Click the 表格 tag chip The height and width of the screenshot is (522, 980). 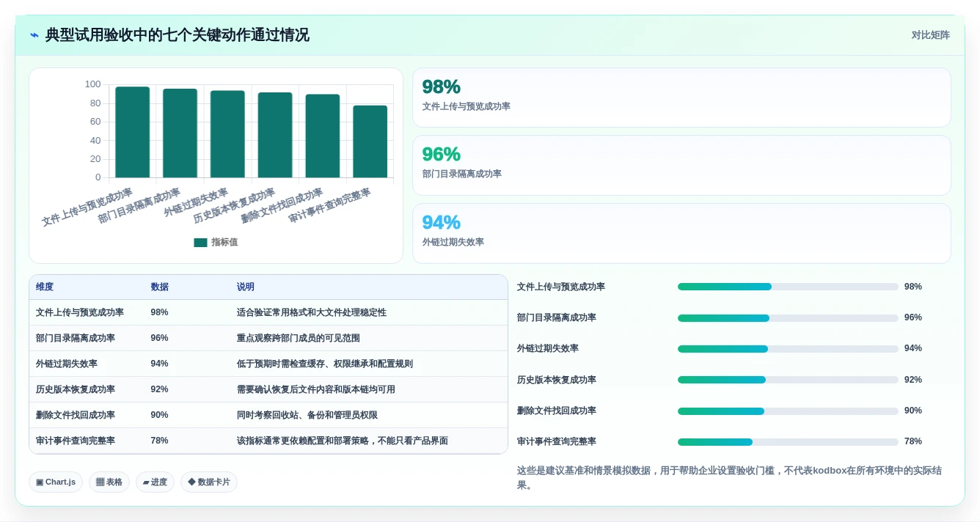coord(109,482)
